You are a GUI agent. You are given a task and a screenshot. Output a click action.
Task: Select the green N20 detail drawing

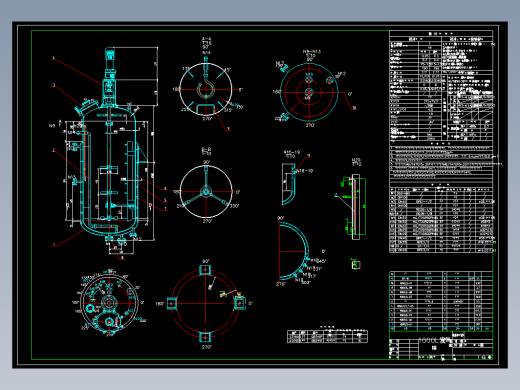click(x=355, y=207)
